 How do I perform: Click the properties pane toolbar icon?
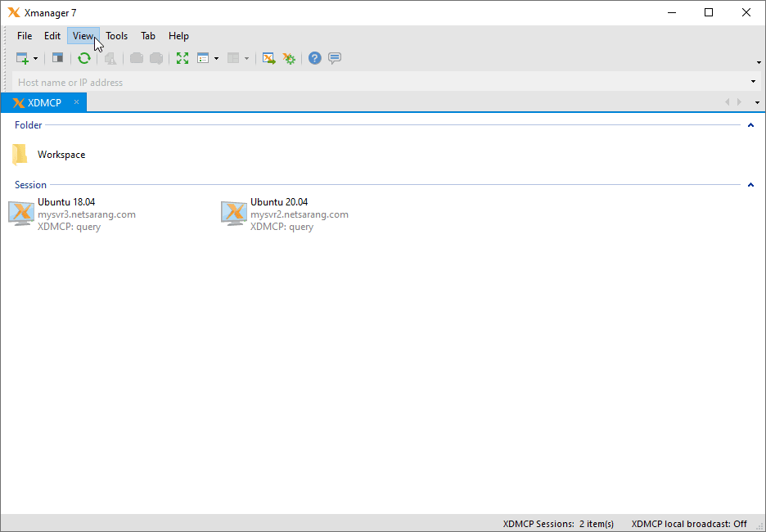click(x=57, y=58)
